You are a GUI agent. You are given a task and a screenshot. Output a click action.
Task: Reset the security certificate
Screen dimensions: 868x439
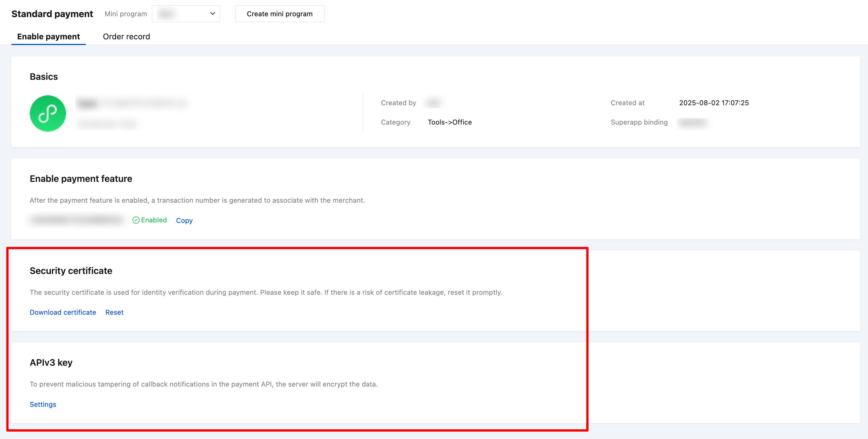point(114,312)
